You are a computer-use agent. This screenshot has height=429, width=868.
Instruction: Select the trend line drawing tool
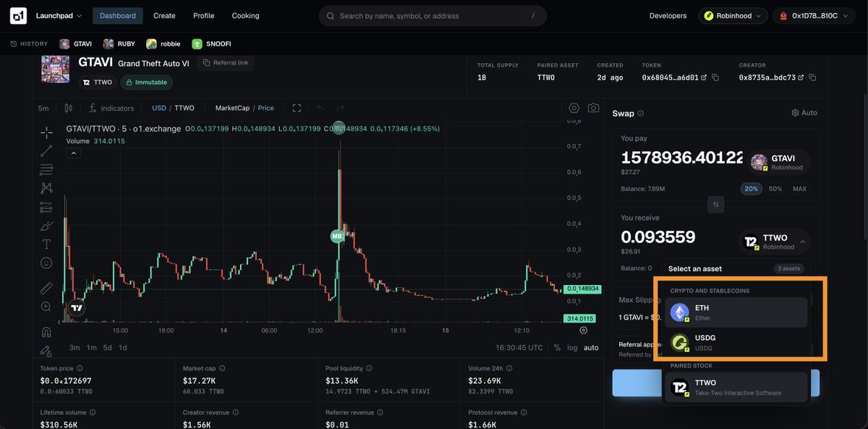tap(46, 150)
